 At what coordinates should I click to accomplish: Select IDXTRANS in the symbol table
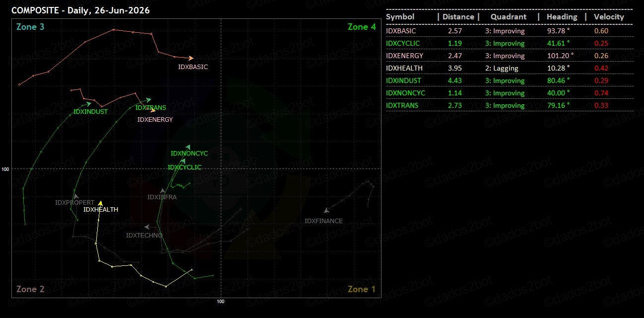click(402, 105)
